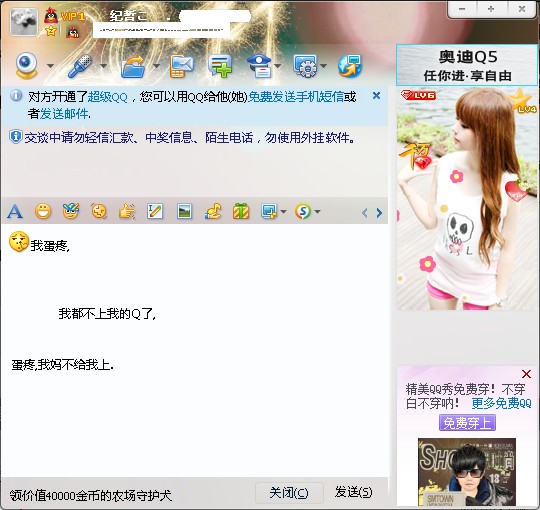Click the right toolbar scroll arrow

coord(379,213)
